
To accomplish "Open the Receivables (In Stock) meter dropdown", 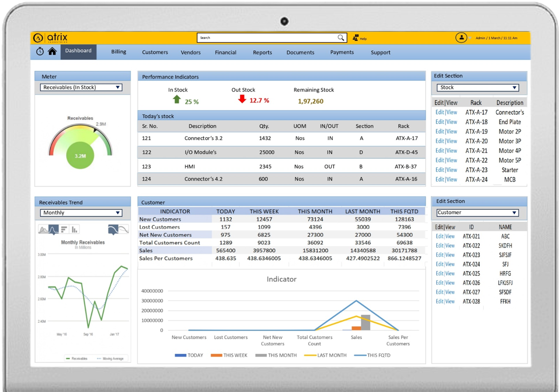I will 81,87.
